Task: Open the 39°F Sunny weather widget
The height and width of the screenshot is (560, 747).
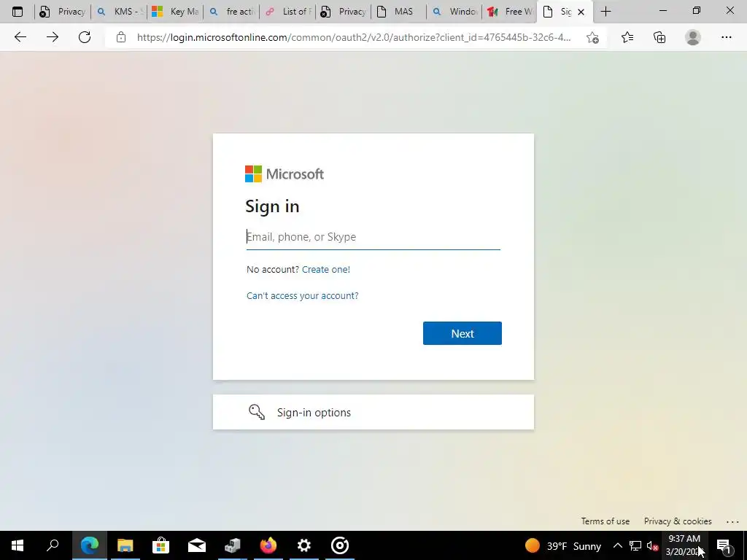Action: point(563,545)
